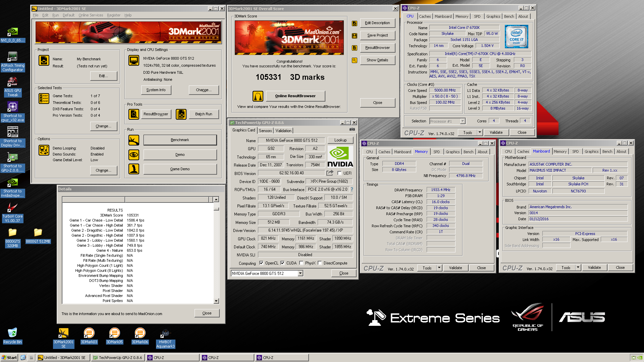Open Tools dropdown arrow in CPU-Z Mainboard window
The width and height of the screenshot is (644, 362).
(578, 267)
